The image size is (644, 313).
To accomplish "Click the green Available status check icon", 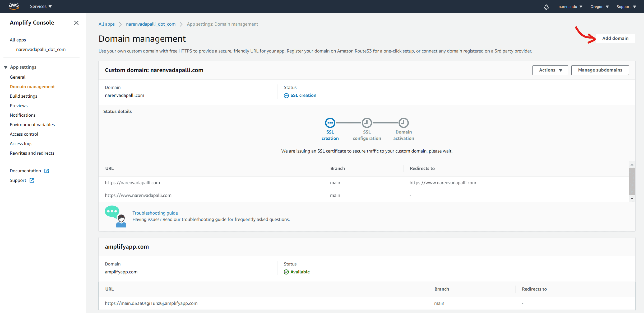I will tap(286, 272).
